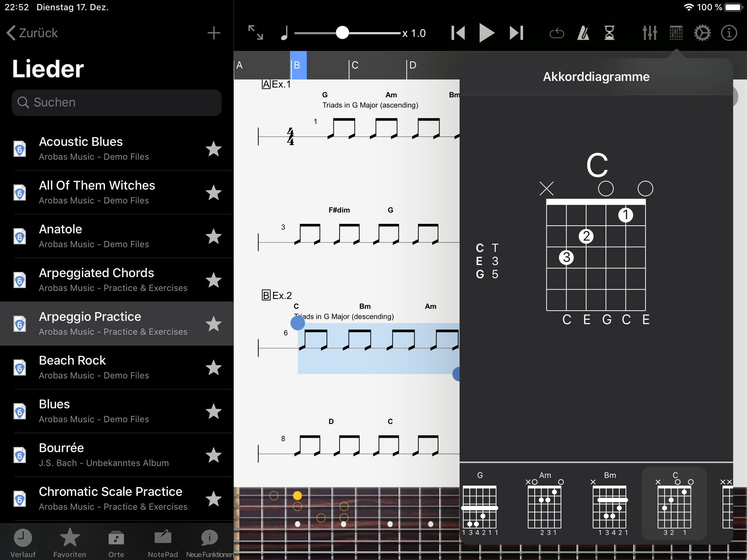
Task: Click the Suchen search field
Action: [x=117, y=102]
